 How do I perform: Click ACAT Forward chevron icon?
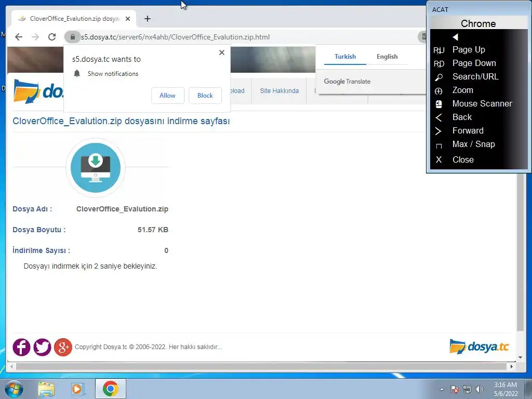(x=438, y=131)
